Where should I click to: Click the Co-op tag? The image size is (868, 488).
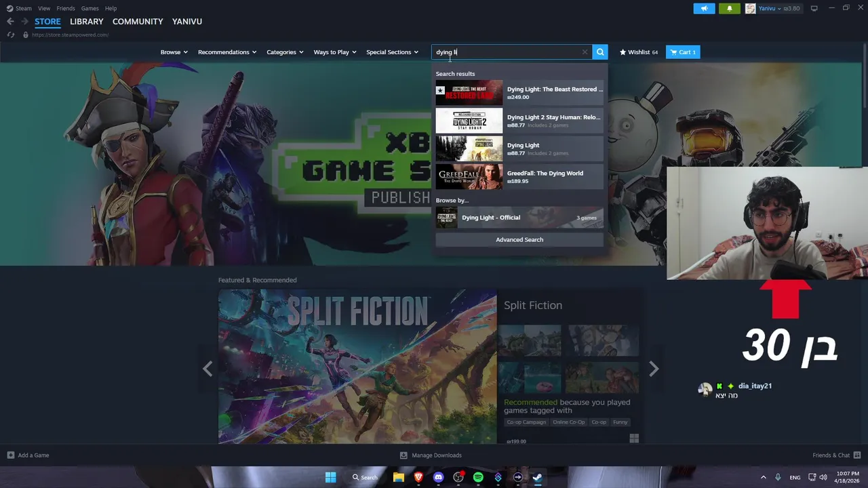point(599,422)
